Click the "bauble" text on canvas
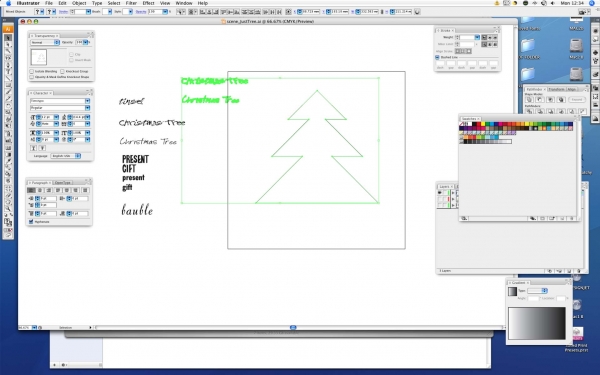The height and width of the screenshot is (375, 600). 137,210
